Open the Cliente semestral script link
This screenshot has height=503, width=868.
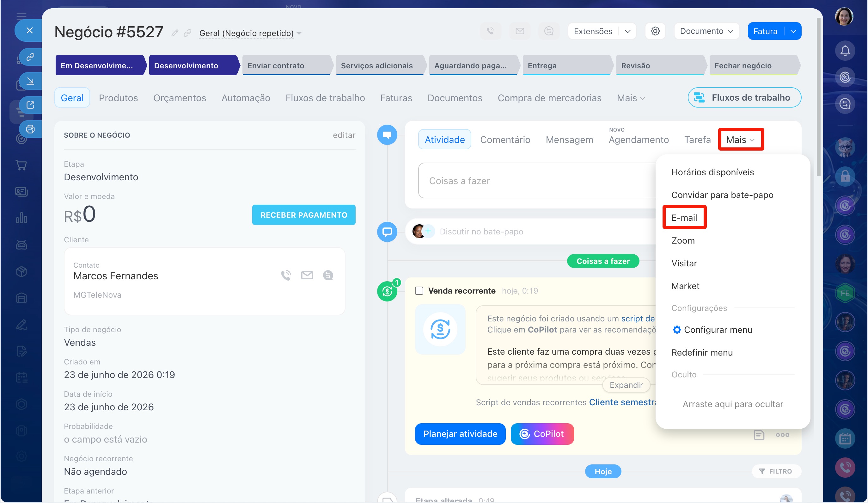pyautogui.click(x=622, y=402)
